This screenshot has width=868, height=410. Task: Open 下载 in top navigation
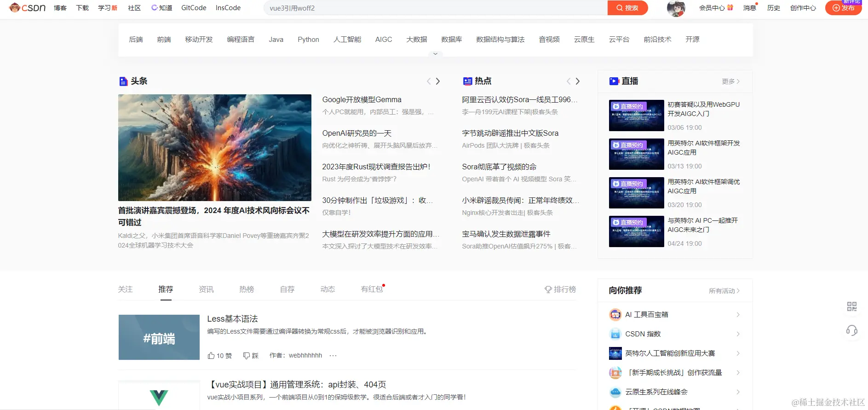pyautogui.click(x=82, y=8)
